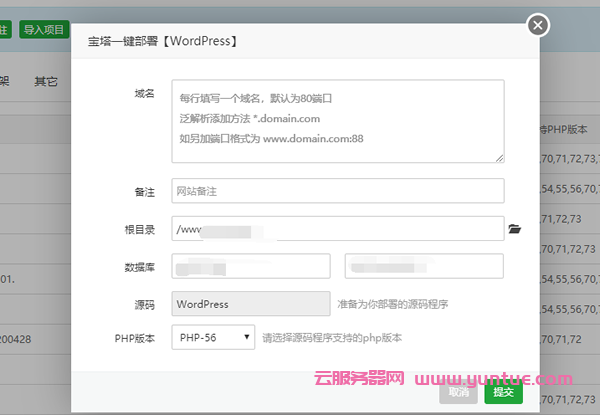The width and height of the screenshot is (600, 415).
Task: Click the WordPress source code field
Action: [250, 304]
